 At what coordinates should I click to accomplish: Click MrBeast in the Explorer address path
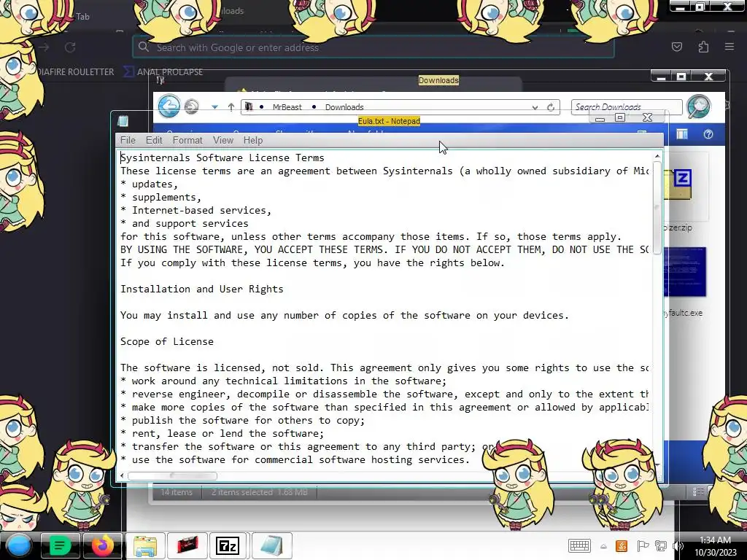click(287, 107)
